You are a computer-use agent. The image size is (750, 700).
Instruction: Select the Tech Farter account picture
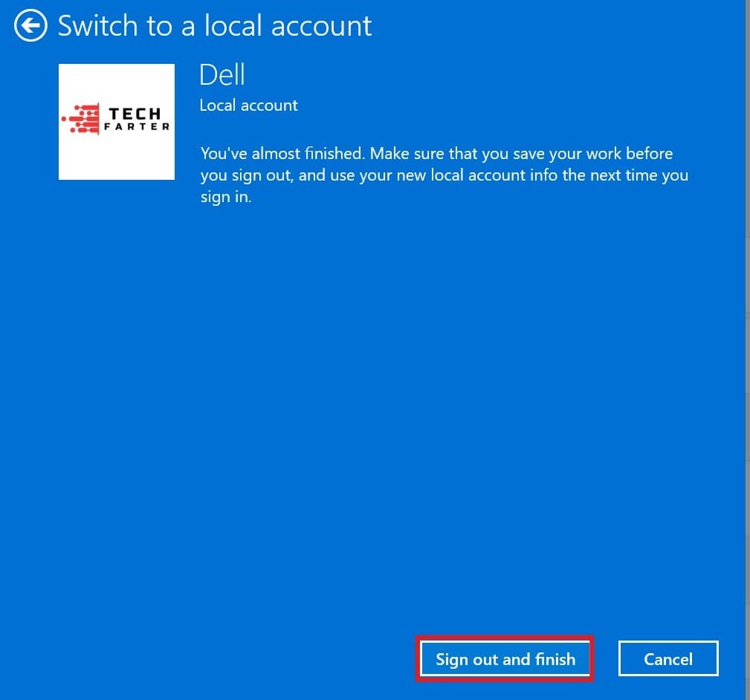click(x=117, y=121)
